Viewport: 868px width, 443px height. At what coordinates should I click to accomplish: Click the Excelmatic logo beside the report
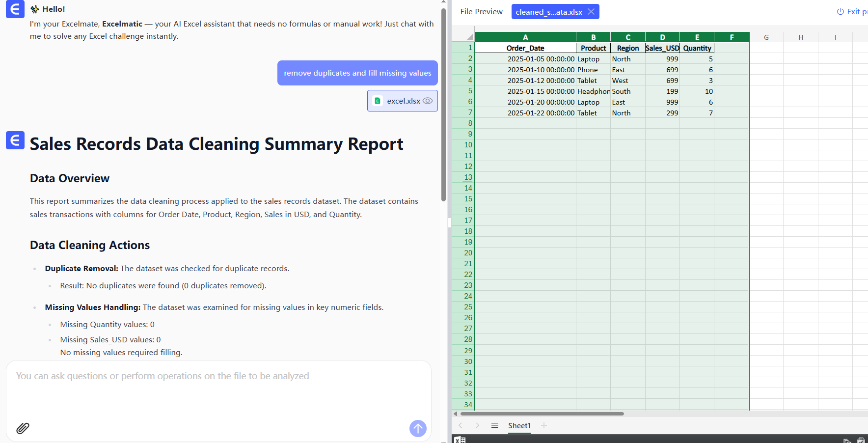coord(15,140)
